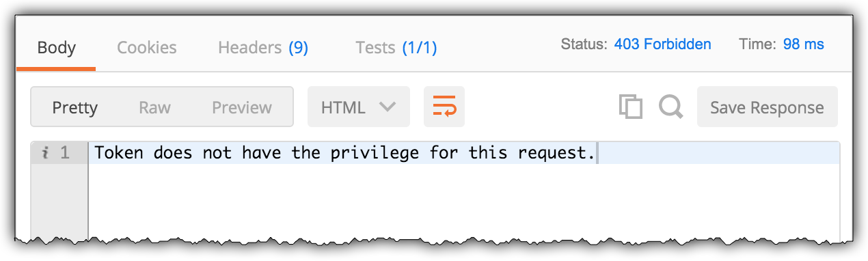Switch response view to Raw
The width and height of the screenshot is (868, 261).
(x=154, y=107)
